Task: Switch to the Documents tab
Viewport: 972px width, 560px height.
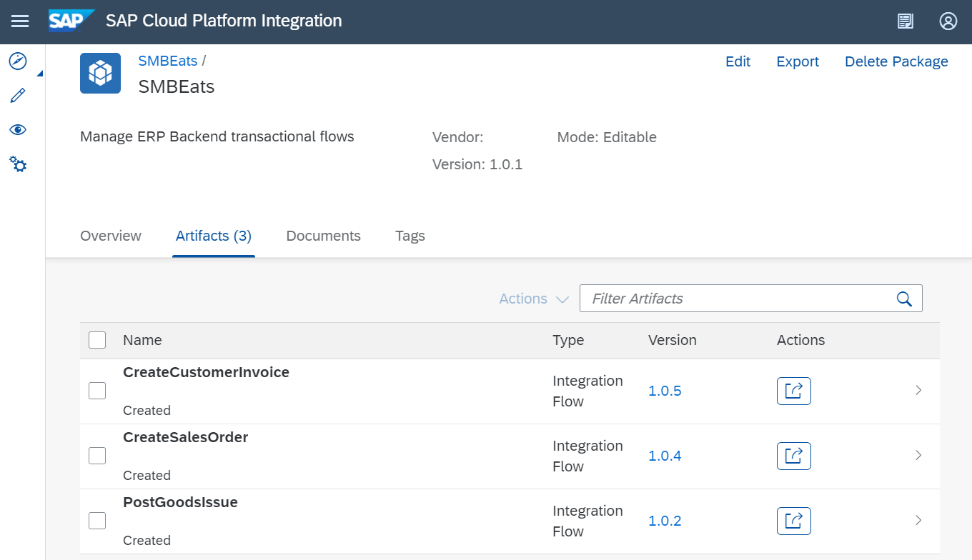Action: pyautogui.click(x=323, y=236)
